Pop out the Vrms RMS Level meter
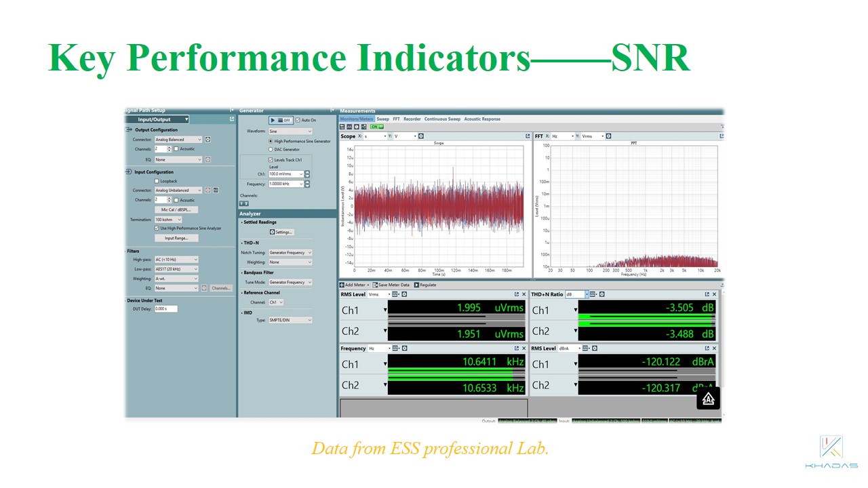This screenshot has width=868, height=488. pyautogui.click(x=516, y=294)
